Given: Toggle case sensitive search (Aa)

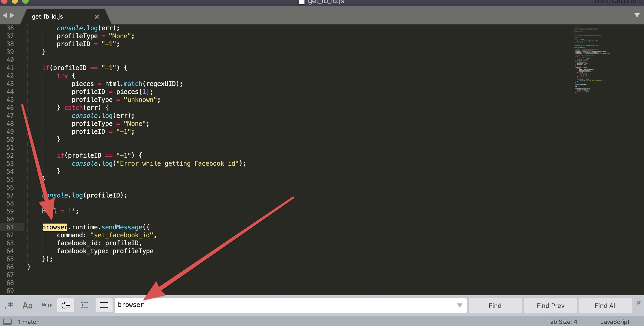Looking at the screenshot, I should 28,305.
